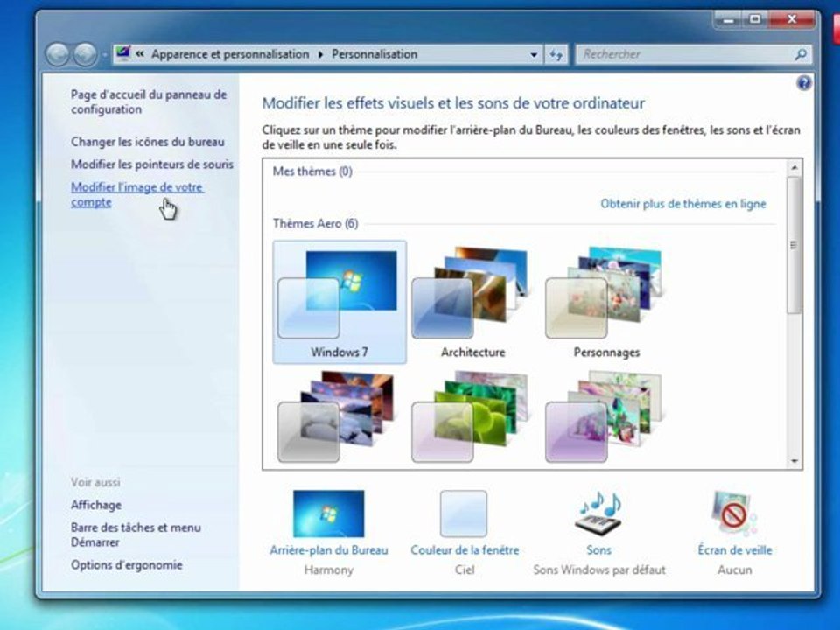This screenshot has height=630, width=840.
Task: Click Obtenir plus de thèmes en ligne
Action: (x=683, y=204)
